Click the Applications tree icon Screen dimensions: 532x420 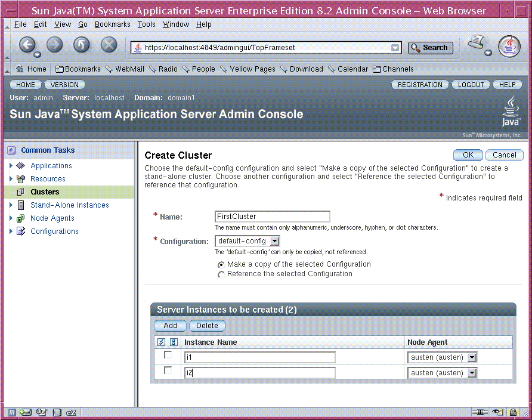(x=21, y=166)
